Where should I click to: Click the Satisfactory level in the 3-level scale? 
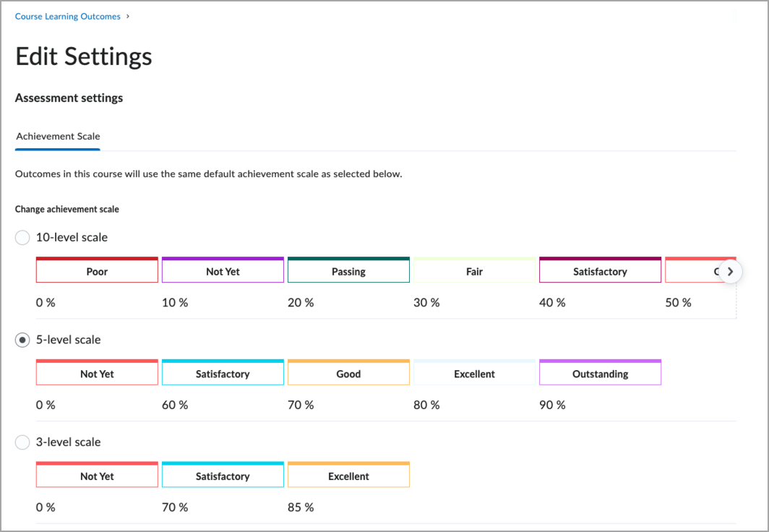[223, 476]
